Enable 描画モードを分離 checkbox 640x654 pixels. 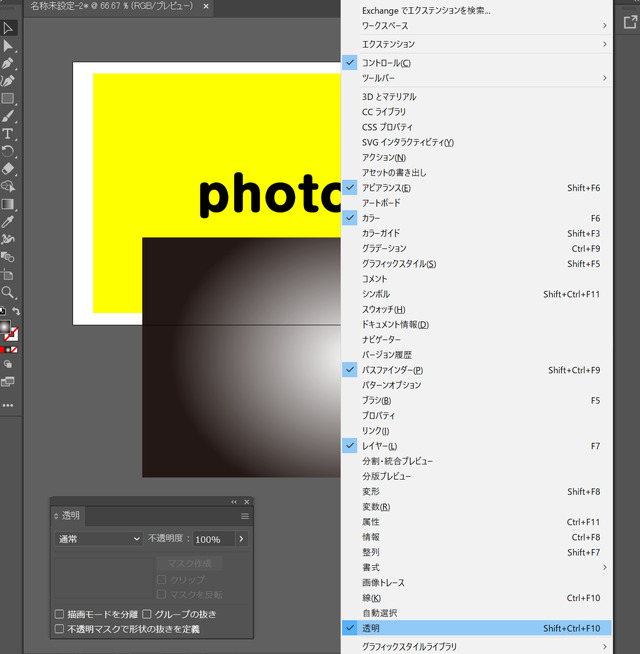pyautogui.click(x=60, y=614)
